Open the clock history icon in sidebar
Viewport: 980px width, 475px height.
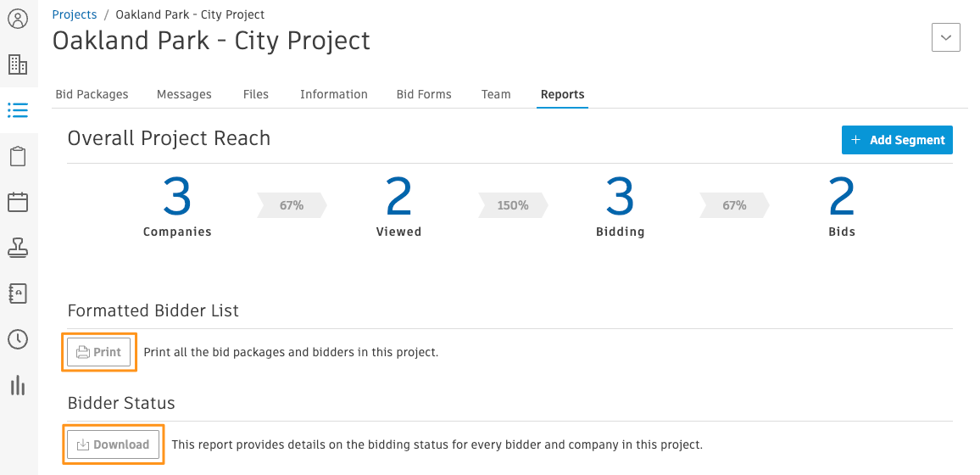(18, 339)
